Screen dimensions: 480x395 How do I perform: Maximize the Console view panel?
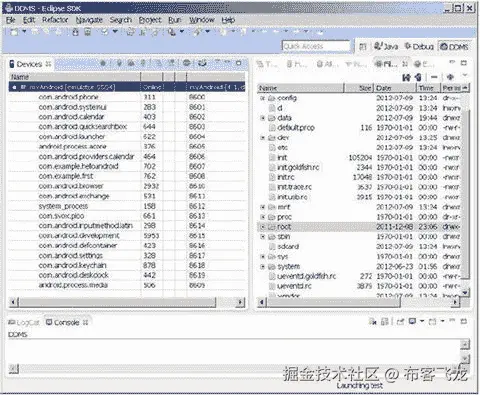click(464, 321)
